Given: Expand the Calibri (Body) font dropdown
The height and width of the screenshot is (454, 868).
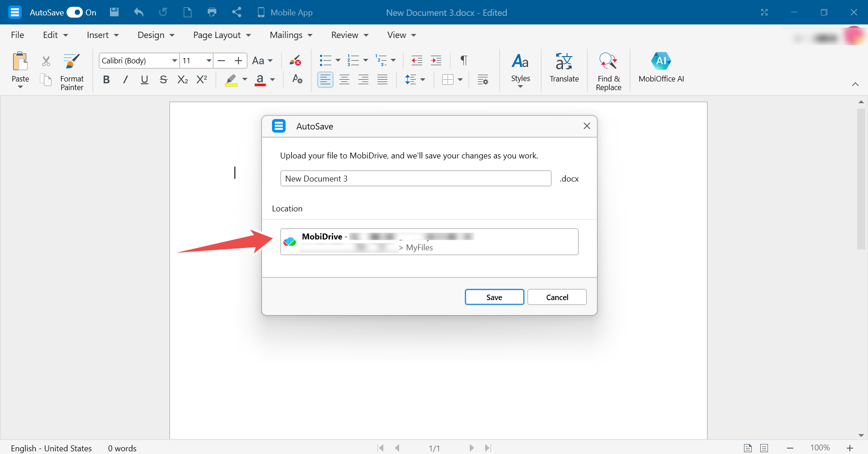Looking at the screenshot, I should click(174, 61).
